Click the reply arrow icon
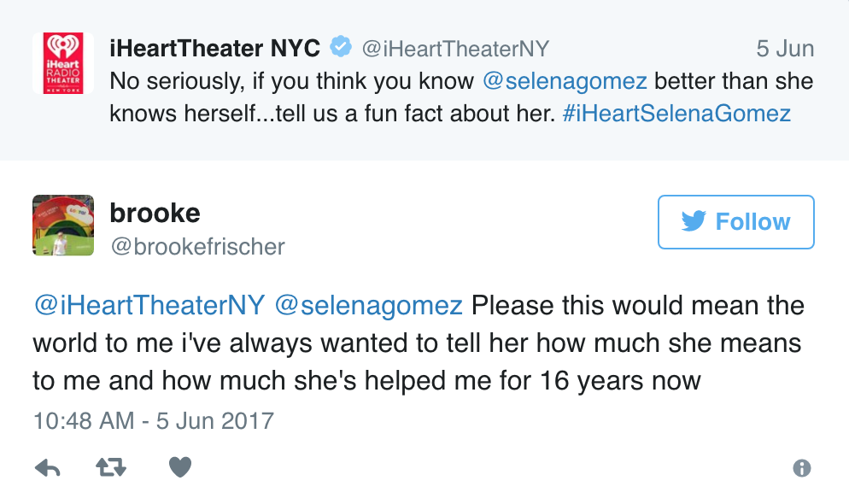 tap(47, 467)
